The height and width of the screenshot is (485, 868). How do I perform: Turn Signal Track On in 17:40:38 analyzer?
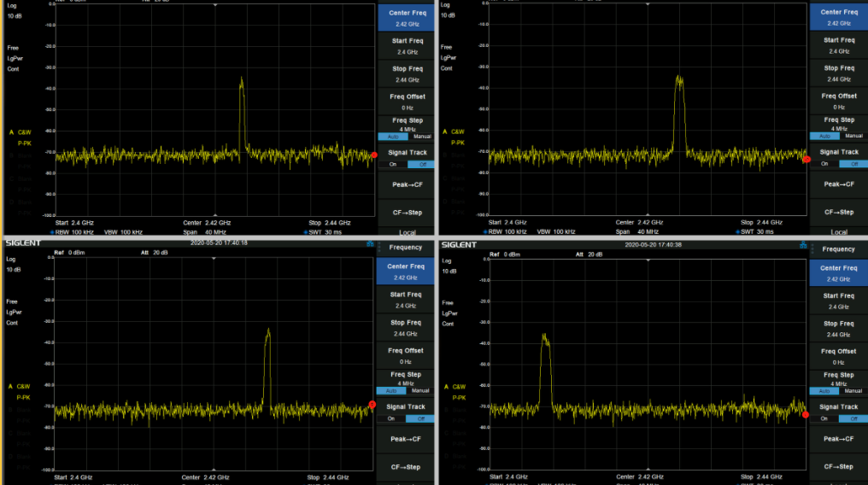click(x=824, y=418)
